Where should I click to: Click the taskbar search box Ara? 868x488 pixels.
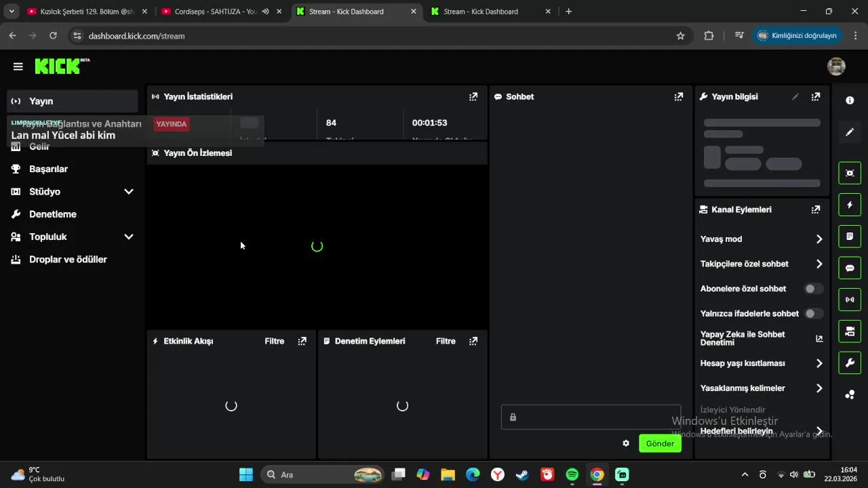(322, 474)
